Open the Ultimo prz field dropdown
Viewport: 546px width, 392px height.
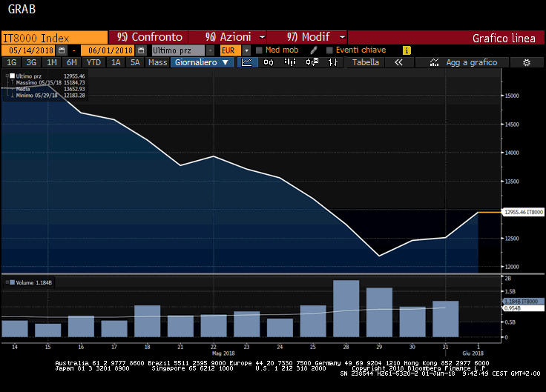211,50
